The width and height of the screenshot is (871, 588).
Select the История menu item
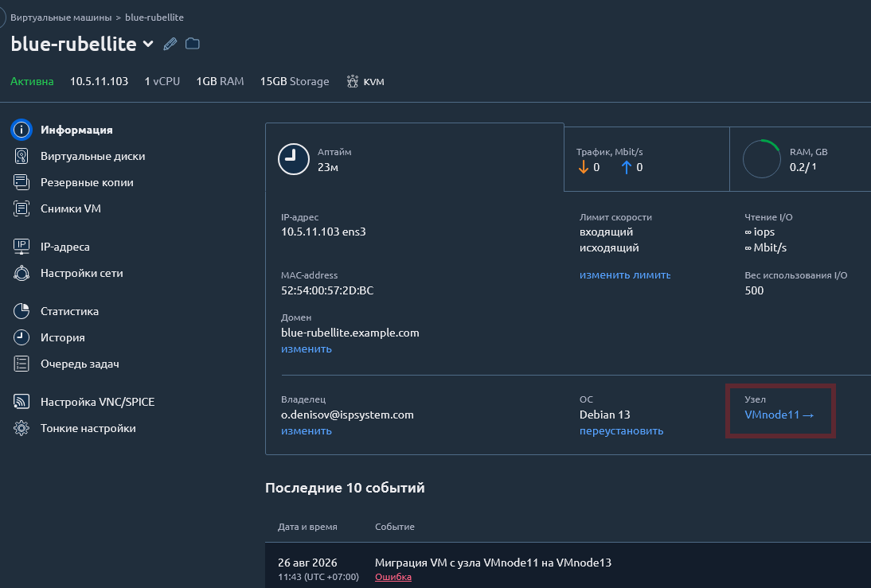[63, 337]
